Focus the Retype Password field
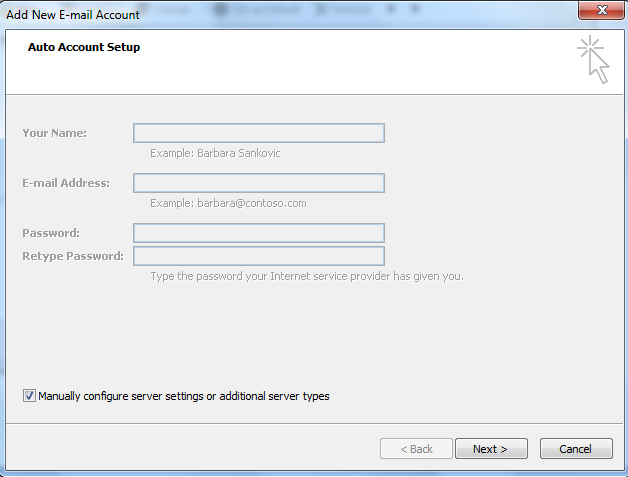Viewport: 628px width, 477px height. tap(258, 256)
